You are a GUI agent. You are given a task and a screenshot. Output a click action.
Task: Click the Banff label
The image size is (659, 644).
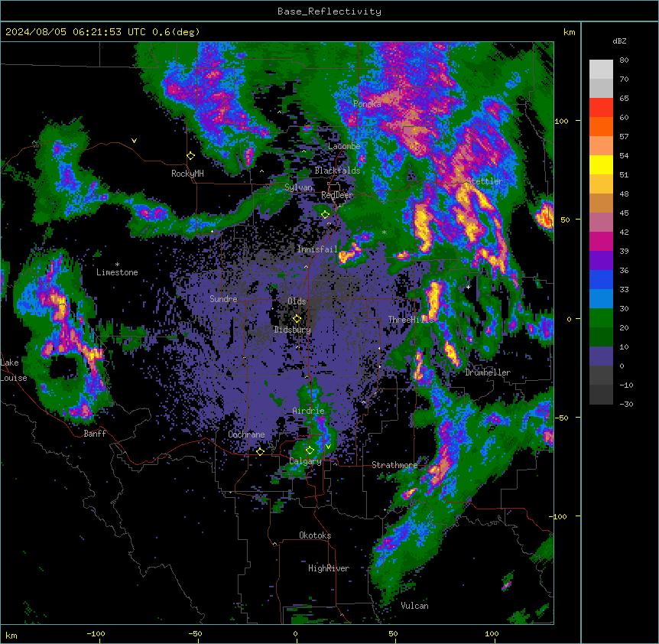95,434
